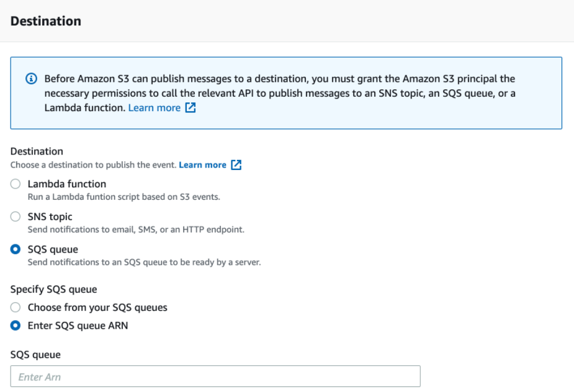Open external link icon after Lambda function text
This screenshot has width=574, height=392.
pyautogui.click(x=191, y=107)
